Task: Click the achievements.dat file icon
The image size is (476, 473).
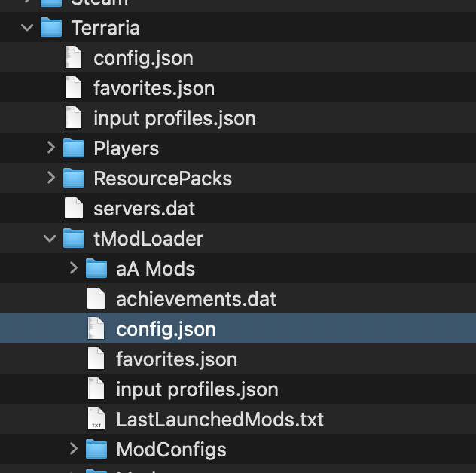Action: pyautogui.click(x=96, y=298)
